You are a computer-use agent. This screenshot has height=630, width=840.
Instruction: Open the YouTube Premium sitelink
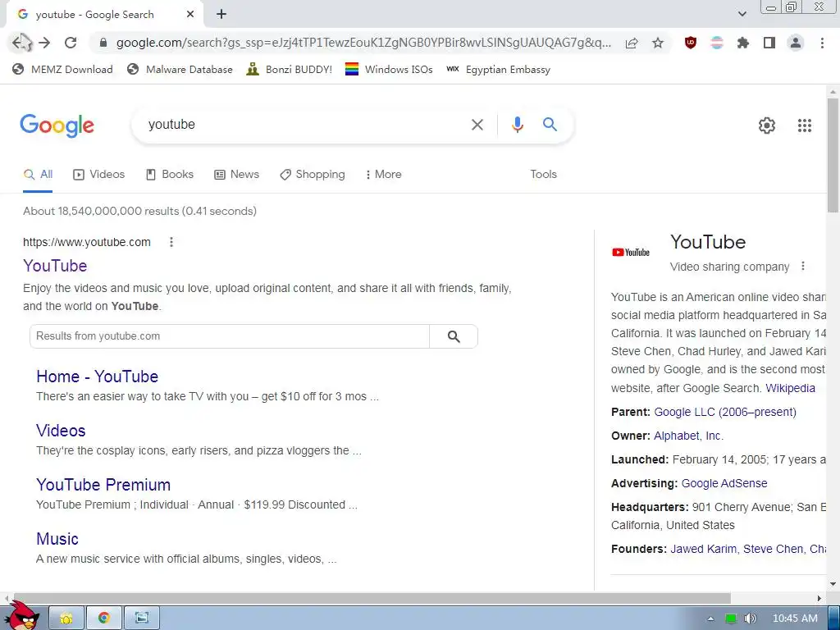(103, 485)
